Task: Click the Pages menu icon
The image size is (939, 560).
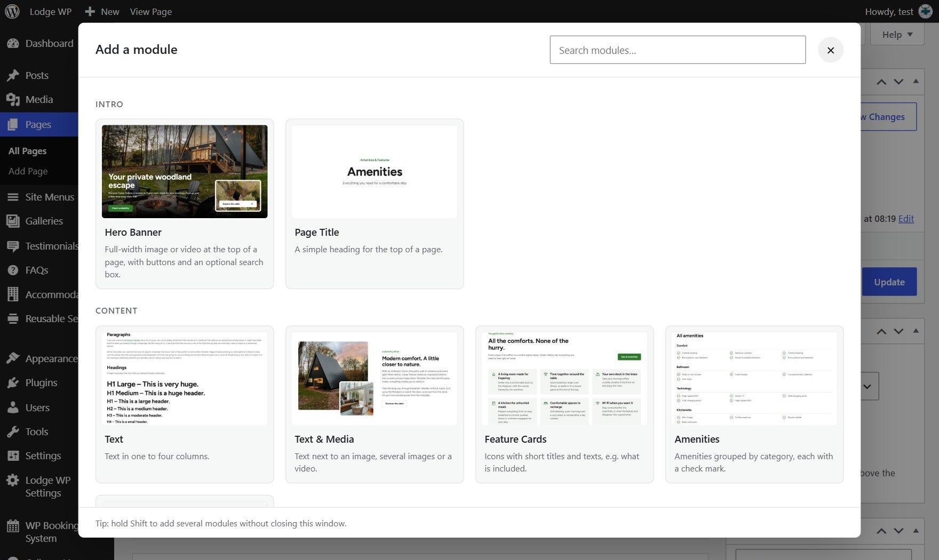Action: pos(13,125)
